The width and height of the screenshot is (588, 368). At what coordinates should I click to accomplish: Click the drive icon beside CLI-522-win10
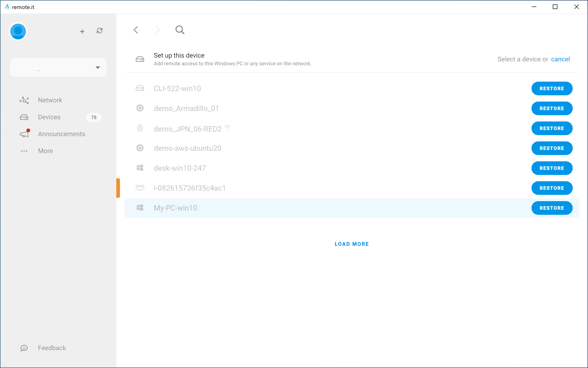[140, 88]
